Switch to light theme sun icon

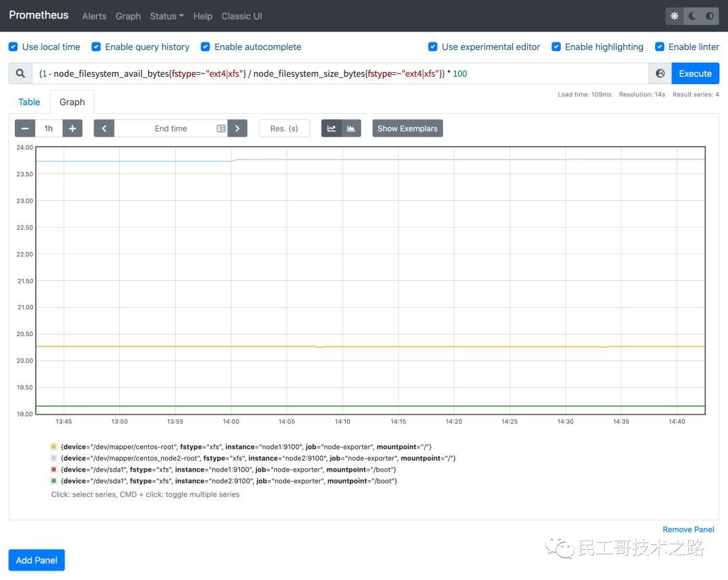[675, 15]
